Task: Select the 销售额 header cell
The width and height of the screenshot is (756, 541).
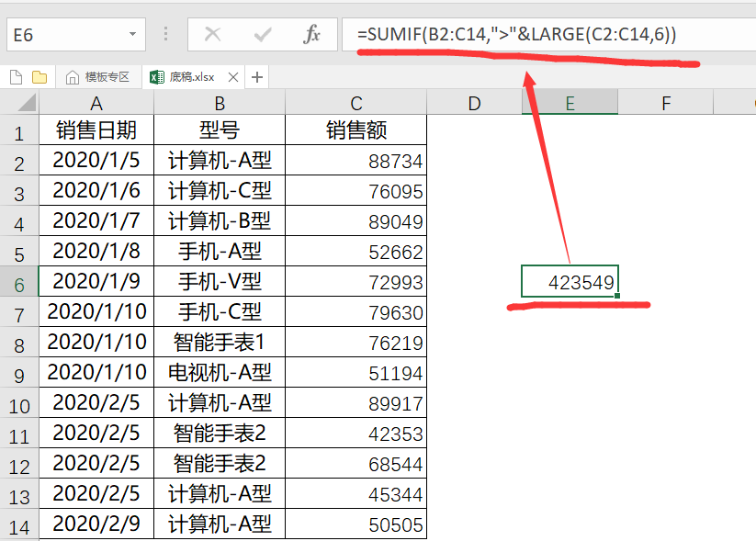Action: pyautogui.click(x=355, y=130)
